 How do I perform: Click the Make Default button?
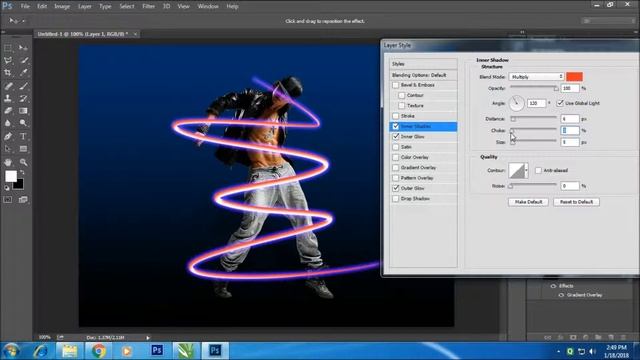pos(528,202)
